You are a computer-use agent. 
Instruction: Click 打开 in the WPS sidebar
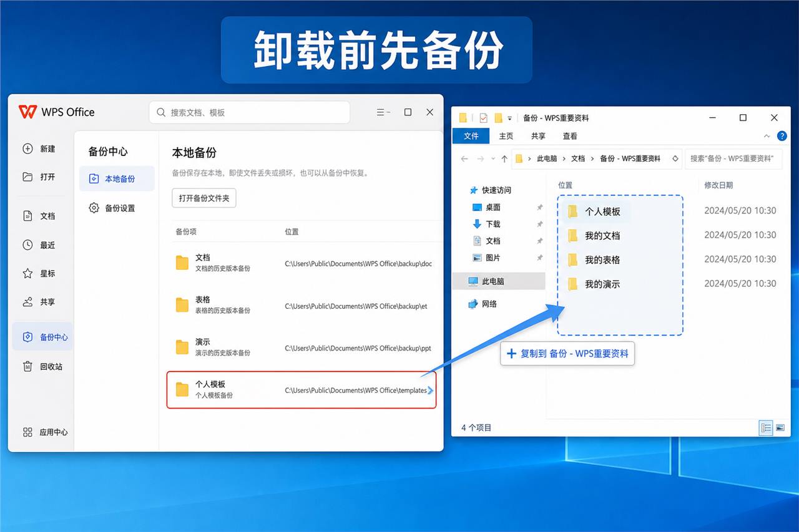pyautogui.click(x=40, y=177)
